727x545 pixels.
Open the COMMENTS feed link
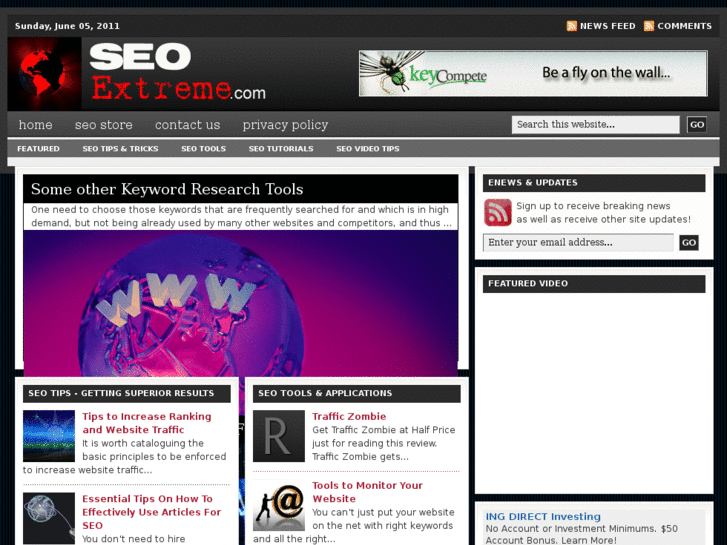(x=684, y=26)
